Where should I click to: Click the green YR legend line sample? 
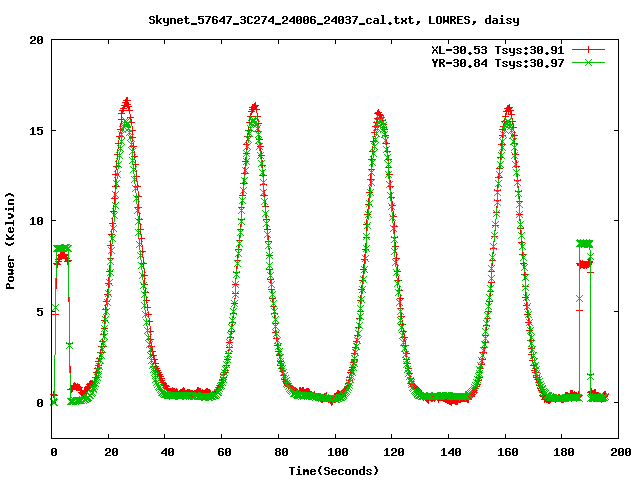click(588, 62)
